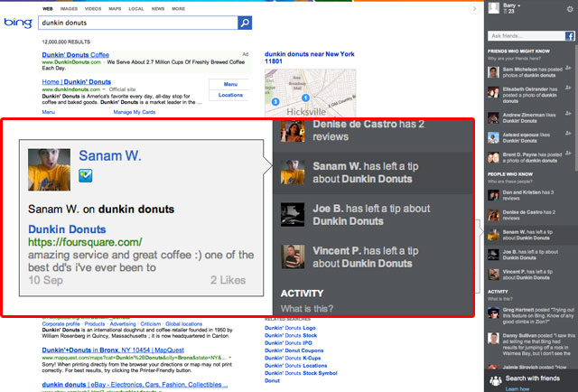
Task: Click Danny Sullivan's avatar
Action: pos(493,338)
